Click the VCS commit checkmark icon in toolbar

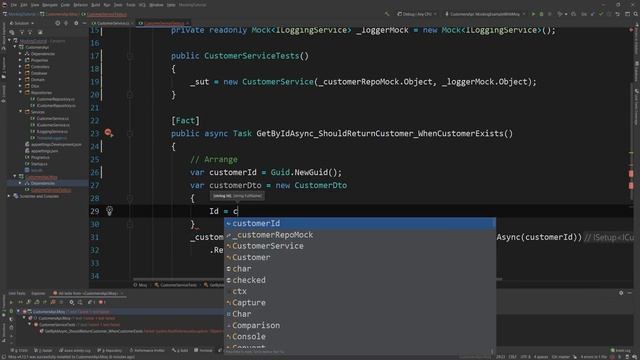(x=601, y=14)
